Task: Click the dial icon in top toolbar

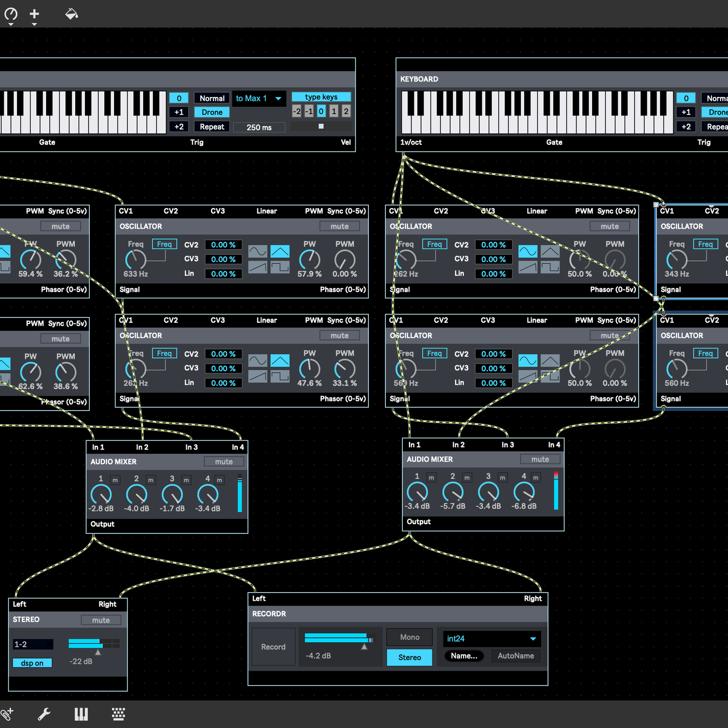Action: [11, 15]
